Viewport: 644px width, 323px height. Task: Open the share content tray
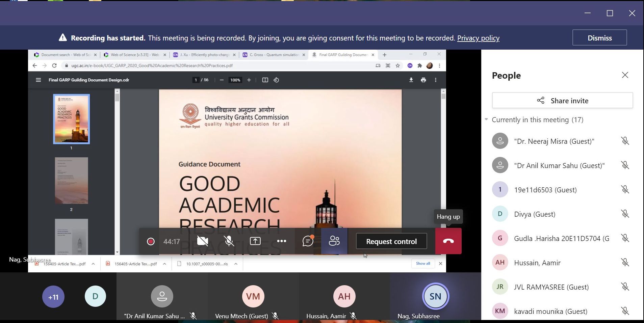pyautogui.click(x=255, y=241)
